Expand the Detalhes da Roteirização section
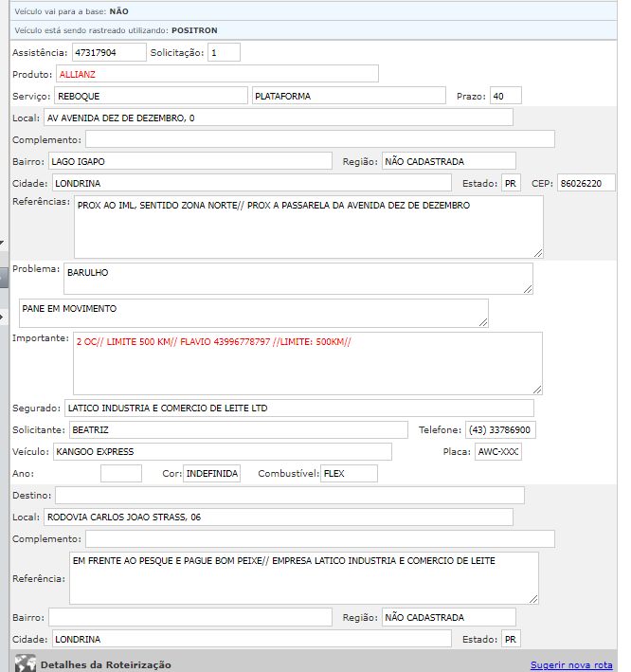 tap(105, 665)
